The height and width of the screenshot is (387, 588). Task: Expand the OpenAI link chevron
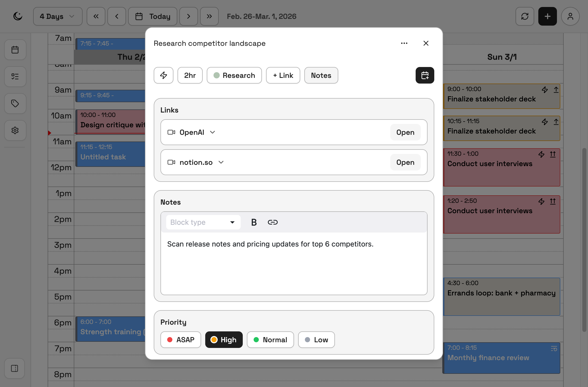(212, 132)
